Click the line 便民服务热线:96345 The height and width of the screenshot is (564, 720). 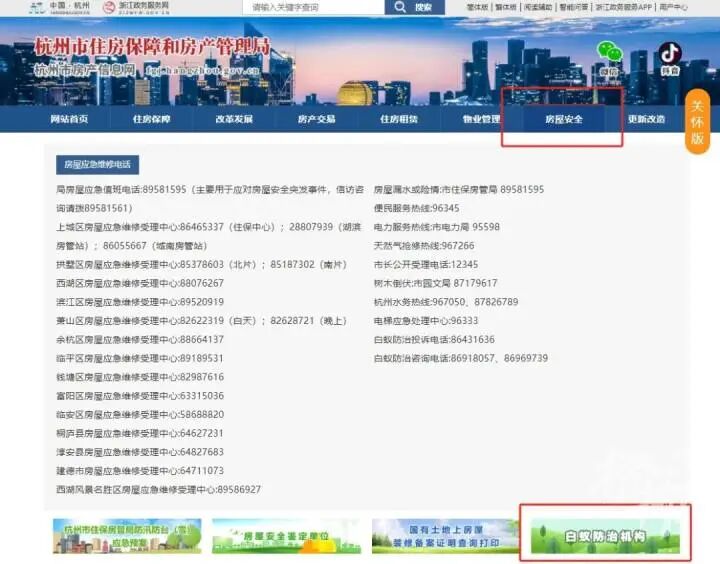[x=416, y=208]
